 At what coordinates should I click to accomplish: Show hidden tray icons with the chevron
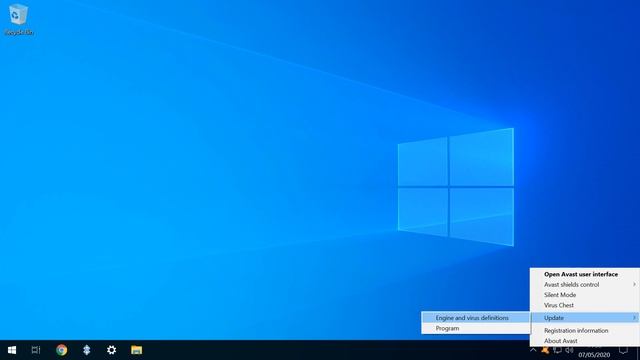(533, 350)
